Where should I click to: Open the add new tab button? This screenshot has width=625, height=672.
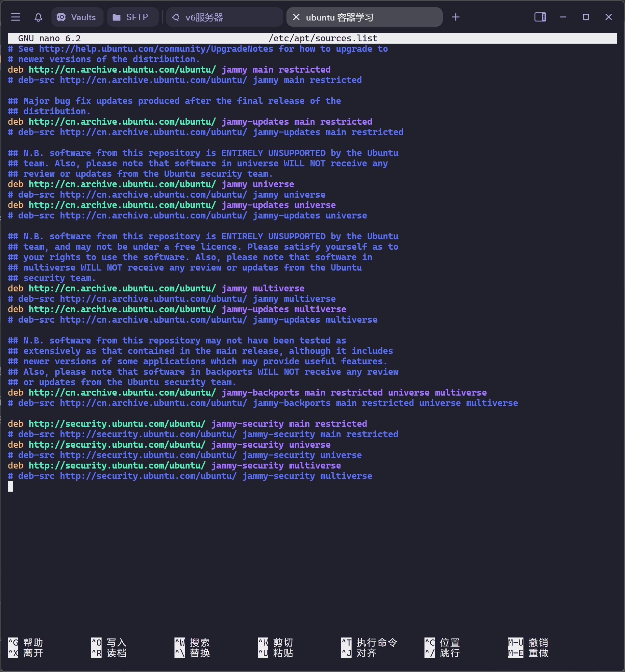pos(455,17)
